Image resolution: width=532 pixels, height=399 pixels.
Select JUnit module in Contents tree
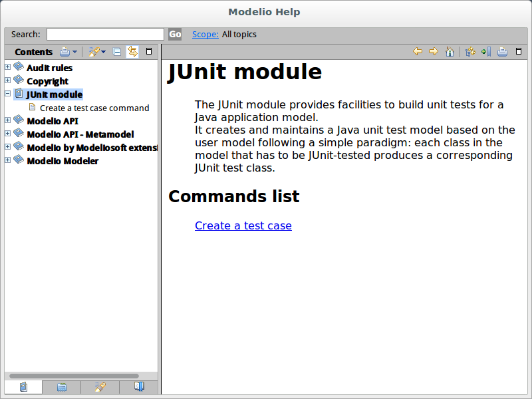tap(55, 94)
